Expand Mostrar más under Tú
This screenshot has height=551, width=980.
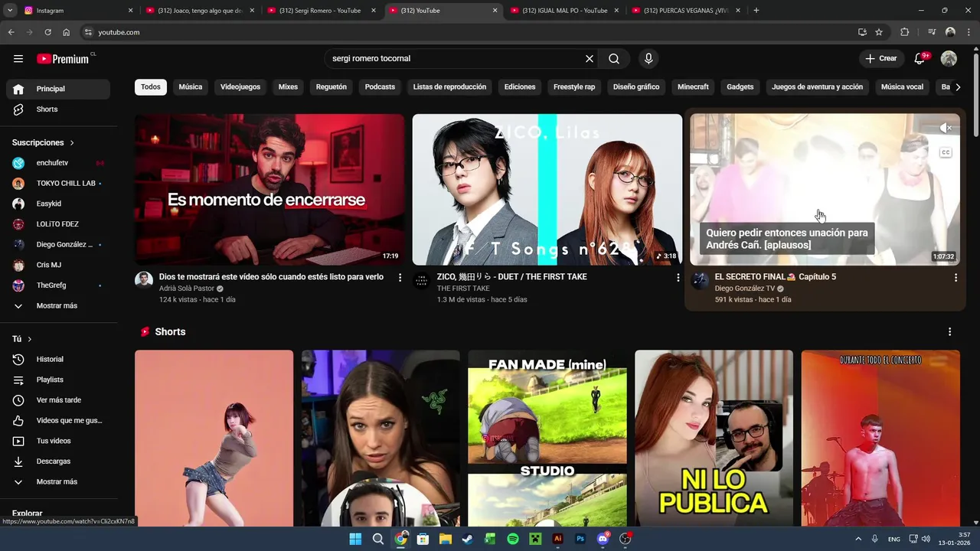[58, 482]
